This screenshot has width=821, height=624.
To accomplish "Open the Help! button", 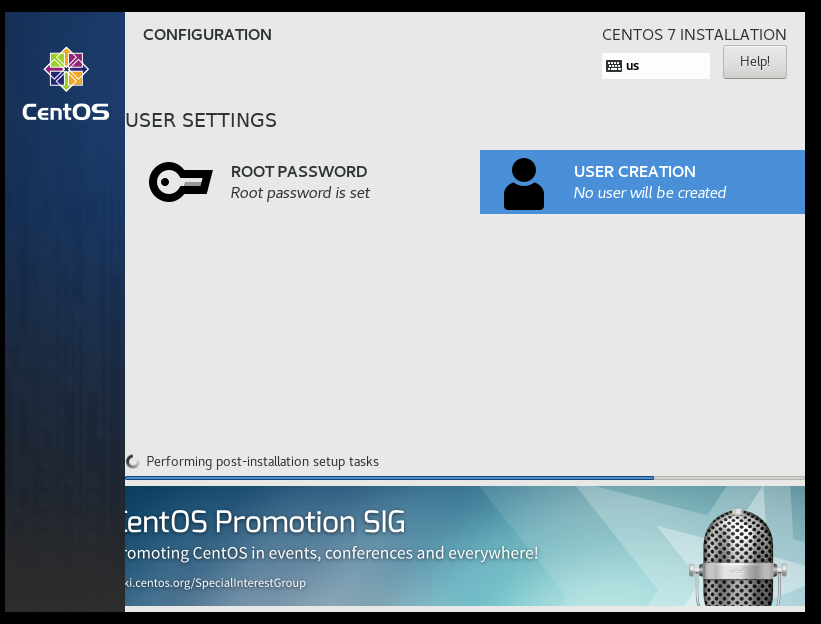I will pos(755,62).
